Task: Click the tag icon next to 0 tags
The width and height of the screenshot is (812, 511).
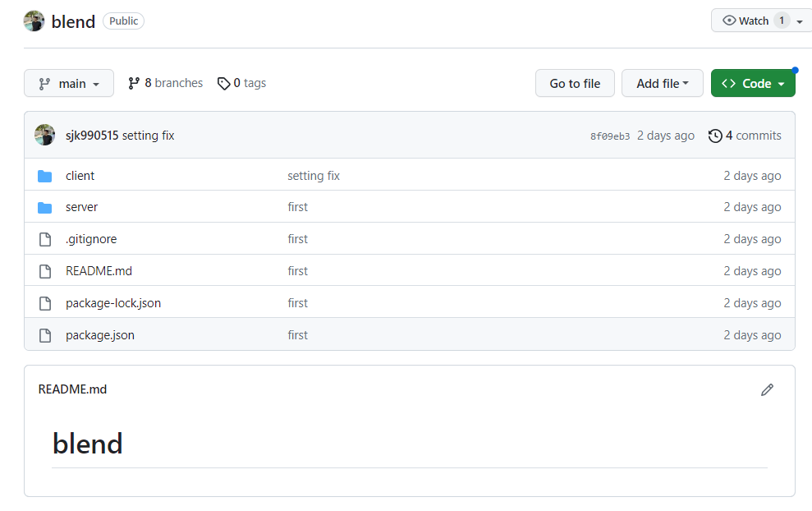Action: click(x=223, y=84)
